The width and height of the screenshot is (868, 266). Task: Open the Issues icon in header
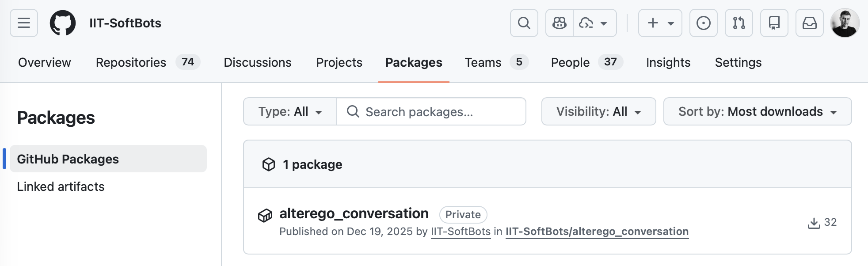704,23
